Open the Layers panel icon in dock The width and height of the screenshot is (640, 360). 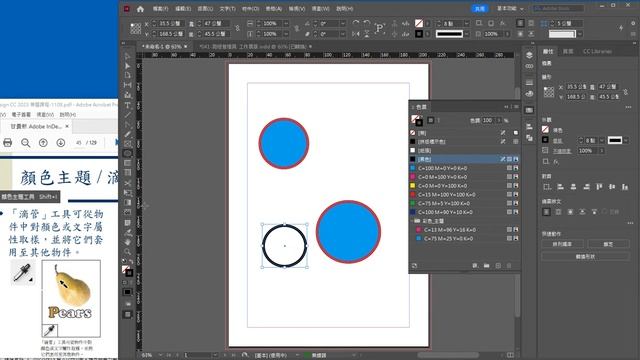[529, 55]
